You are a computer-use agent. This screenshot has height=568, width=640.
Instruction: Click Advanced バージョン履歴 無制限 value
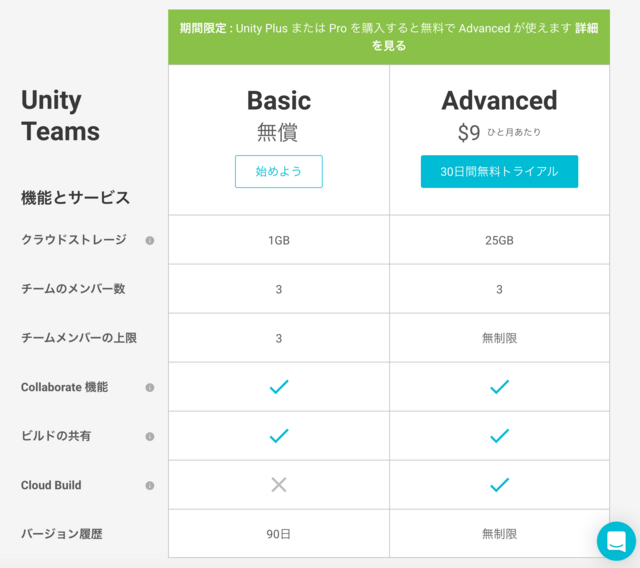(499, 534)
